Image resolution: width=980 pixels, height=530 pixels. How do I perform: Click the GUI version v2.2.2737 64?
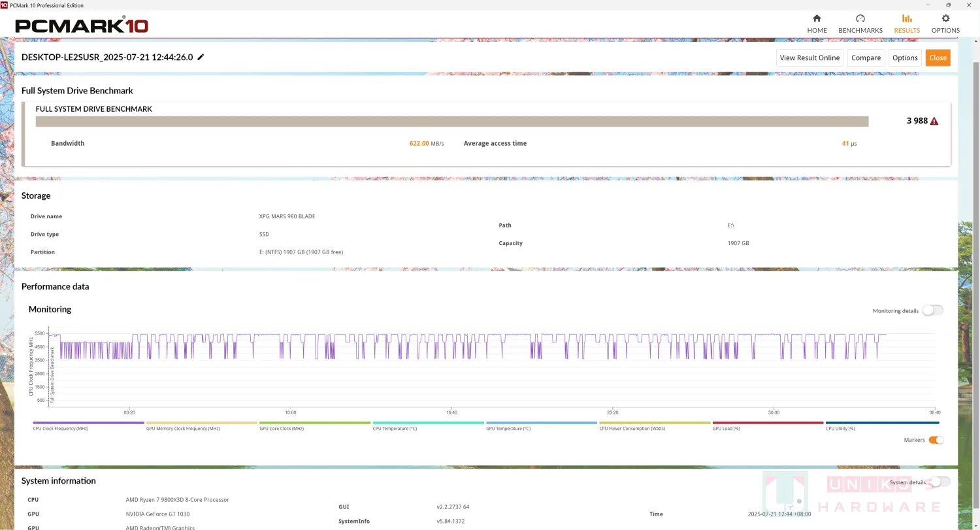click(x=453, y=507)
